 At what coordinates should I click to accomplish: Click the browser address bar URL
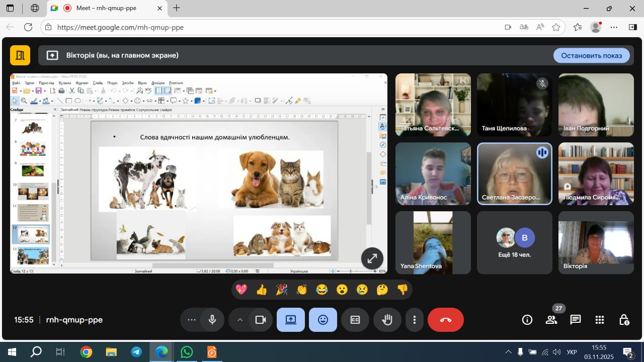pos(121,27)
